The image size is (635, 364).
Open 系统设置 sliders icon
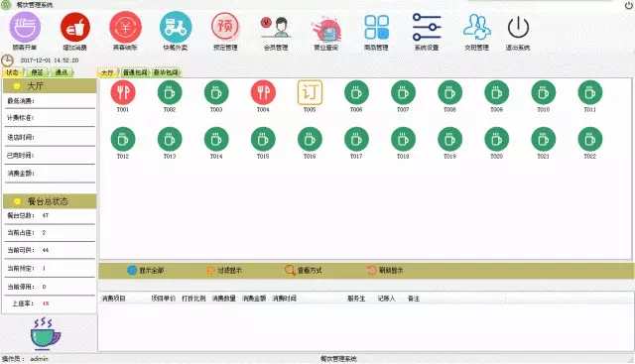point(427,27)
